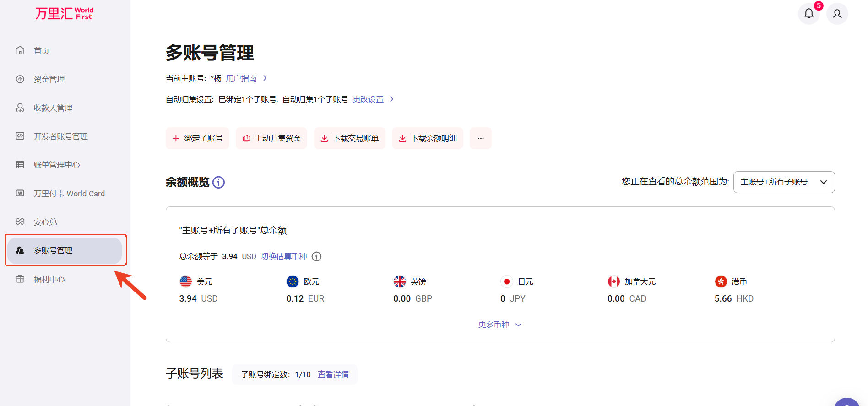
Task: Open 万里付卡 World Card menu item
Action: pyautogui.click(x=69, y=194)
